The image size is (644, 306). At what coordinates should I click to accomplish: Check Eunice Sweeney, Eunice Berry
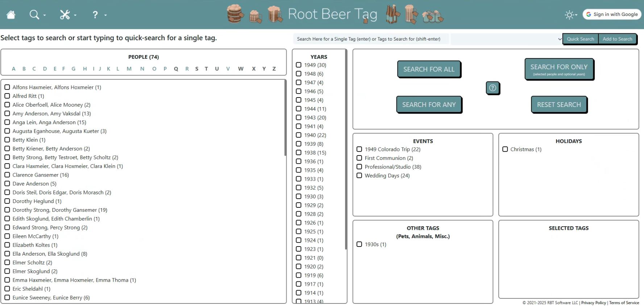click(7, 298)
